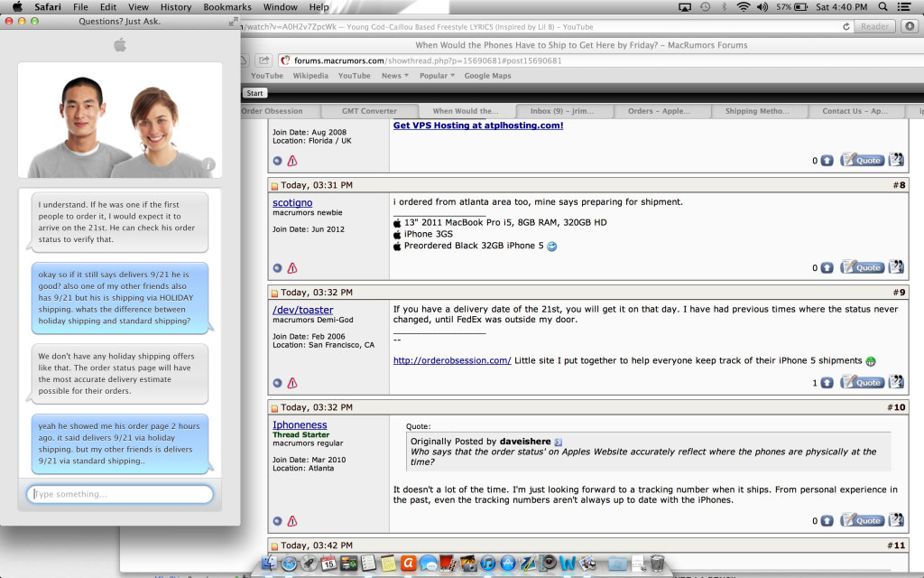This screenshot has width=924, height=578.
Task: Open the Edit menu
Action: tap(108, 7)
